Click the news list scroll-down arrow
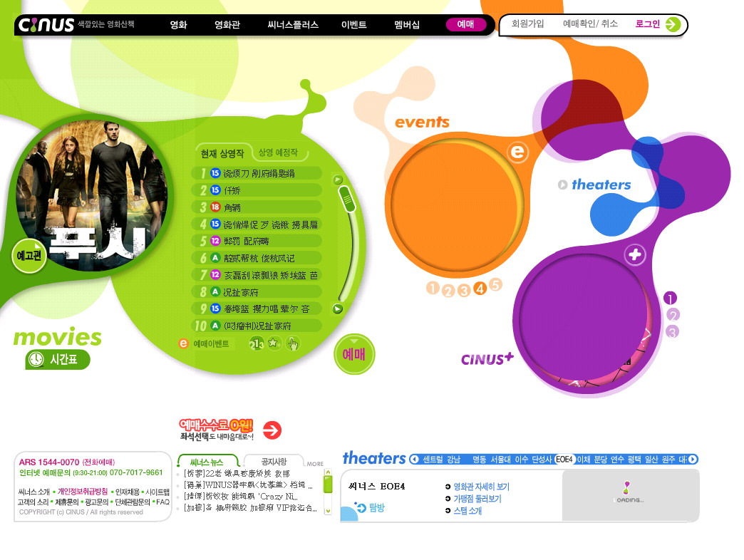Image resolution: width=744 pixels, height=560 pixels. click(x=327, y=511)
